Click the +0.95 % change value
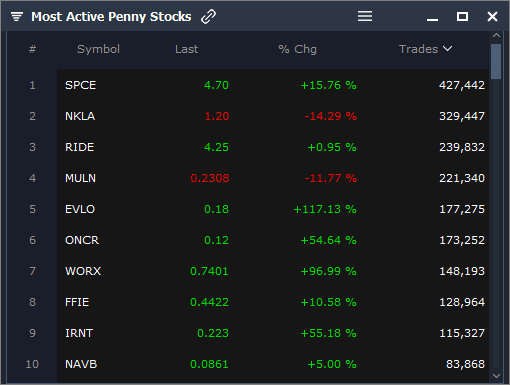The image size is (510, 385). click(x=332, y=147)
